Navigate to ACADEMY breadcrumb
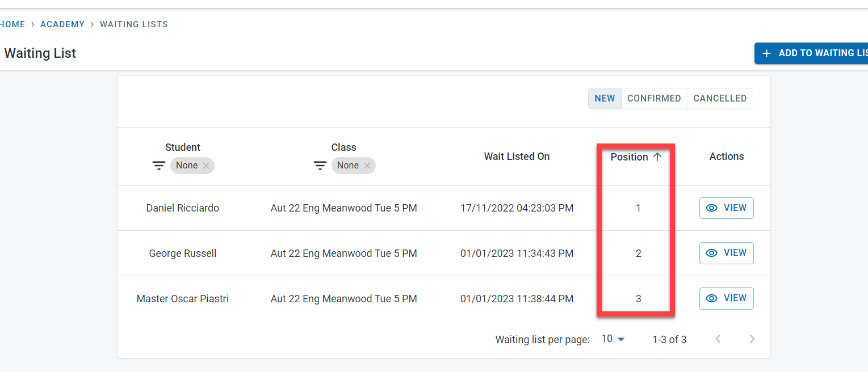 point(62,24)
